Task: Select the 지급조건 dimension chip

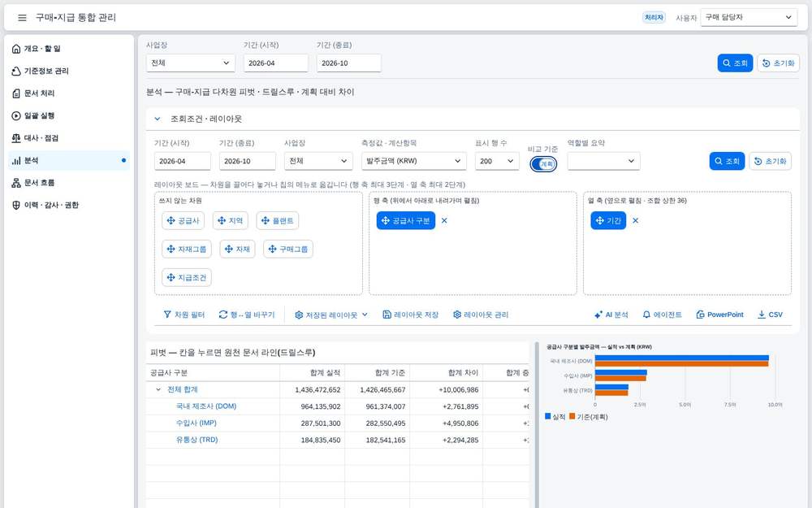Action: click(x=187, y=278)
